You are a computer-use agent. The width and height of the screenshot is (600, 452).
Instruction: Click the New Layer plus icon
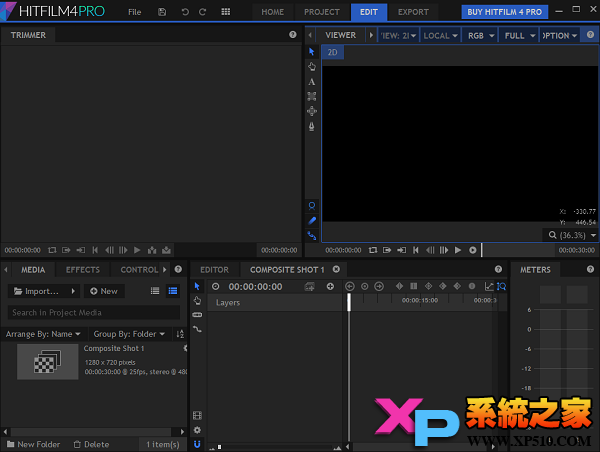330,286
